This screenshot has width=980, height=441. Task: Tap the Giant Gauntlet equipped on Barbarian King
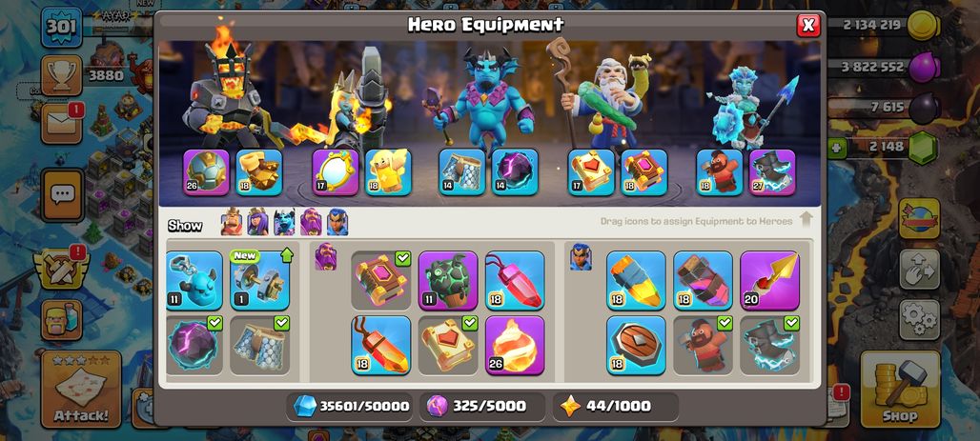click(259, 171)
